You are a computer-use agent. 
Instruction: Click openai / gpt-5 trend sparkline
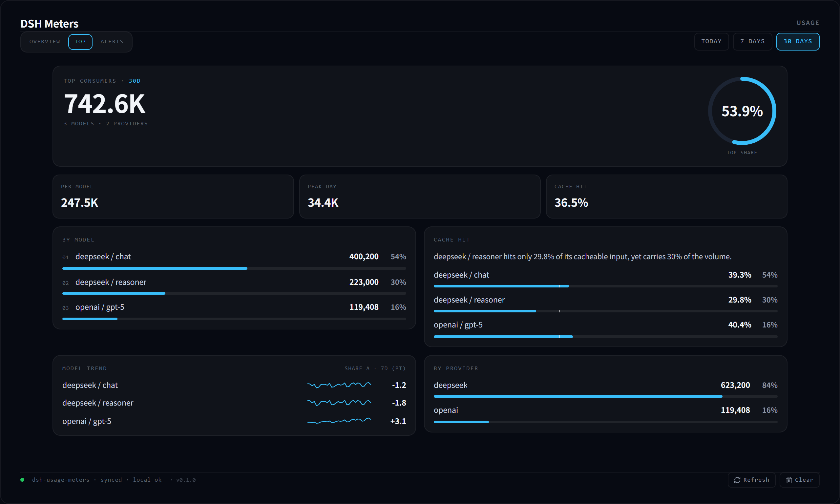(339, 421)
